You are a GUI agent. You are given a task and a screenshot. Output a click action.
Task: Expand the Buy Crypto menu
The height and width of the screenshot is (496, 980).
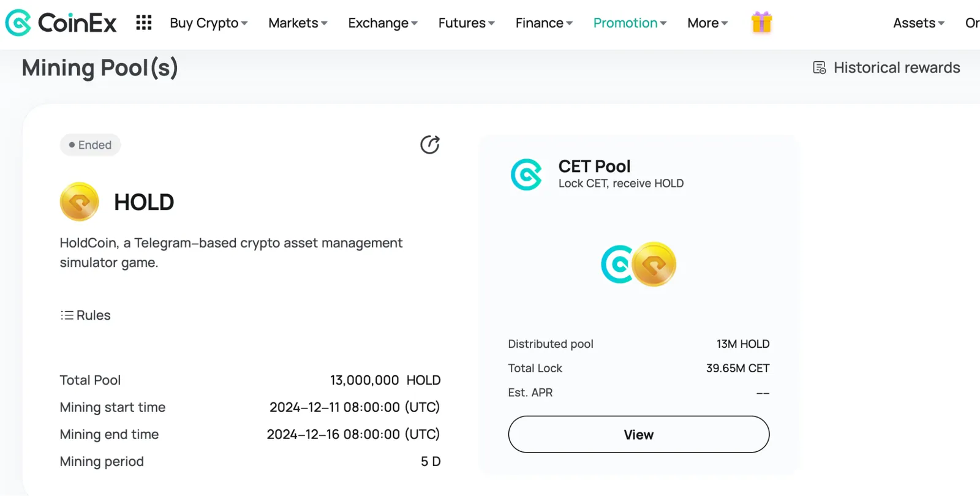click(x=209, y=23)
